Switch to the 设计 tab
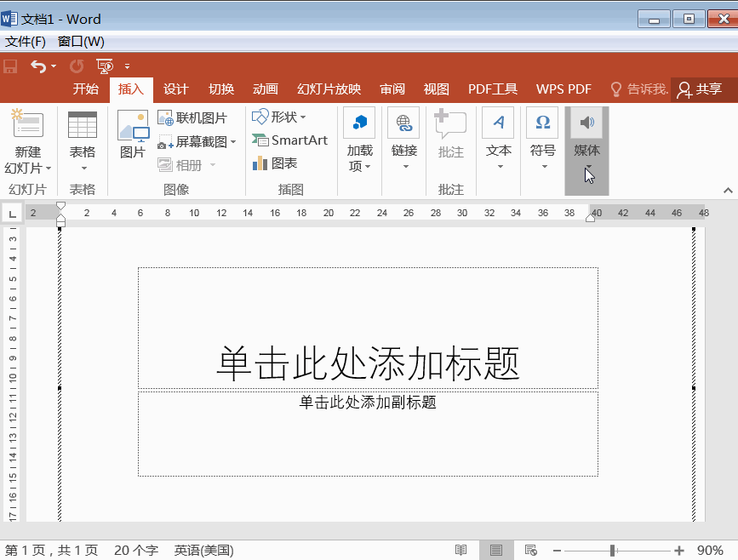Image resolution: width=738 pixels, height=560 pixels. [176, 89]
